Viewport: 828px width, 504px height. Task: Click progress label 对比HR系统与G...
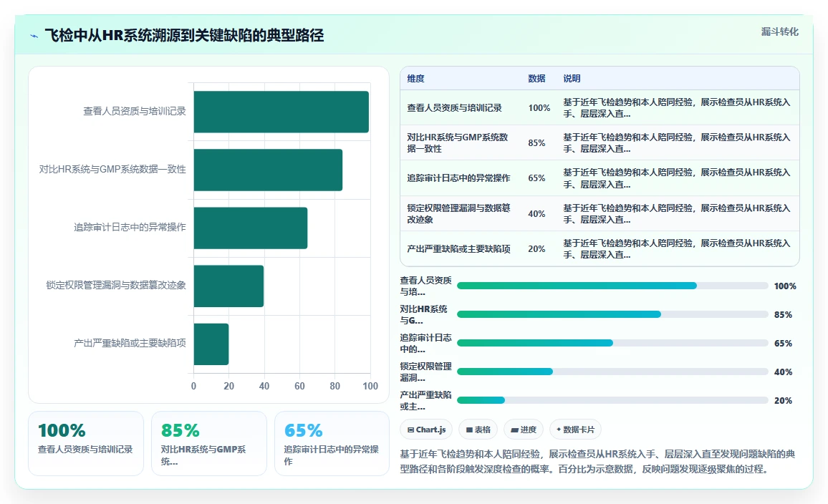(423, 314)
